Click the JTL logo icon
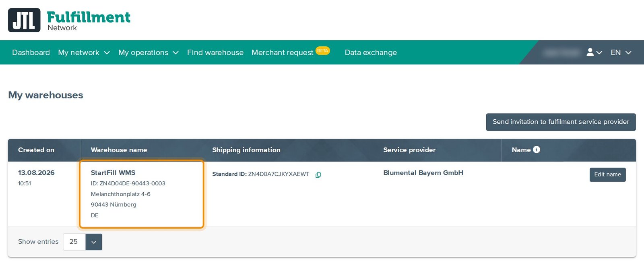Viewport: 644px width, 272px height. pos(24,20)
